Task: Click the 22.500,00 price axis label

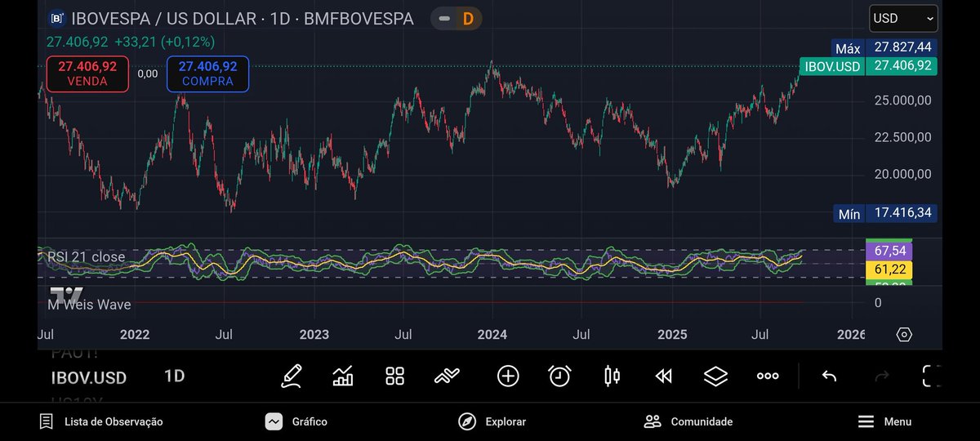Action: coord(902,137)
